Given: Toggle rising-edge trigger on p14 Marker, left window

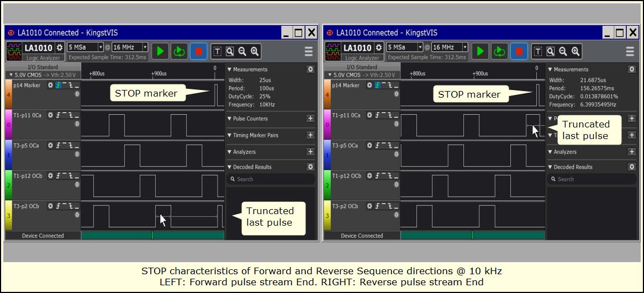Looking at the screenshot, I should coord(58,85).
